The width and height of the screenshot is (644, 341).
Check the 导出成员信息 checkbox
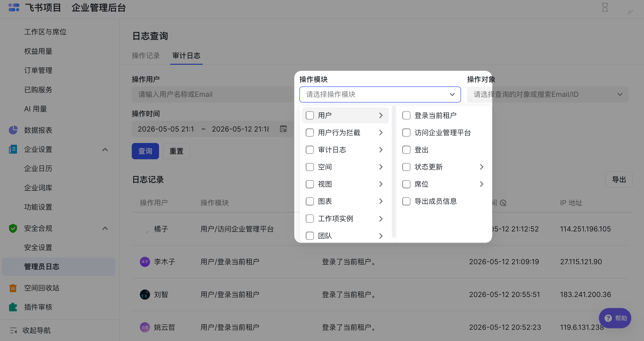[x=406, y=201]
